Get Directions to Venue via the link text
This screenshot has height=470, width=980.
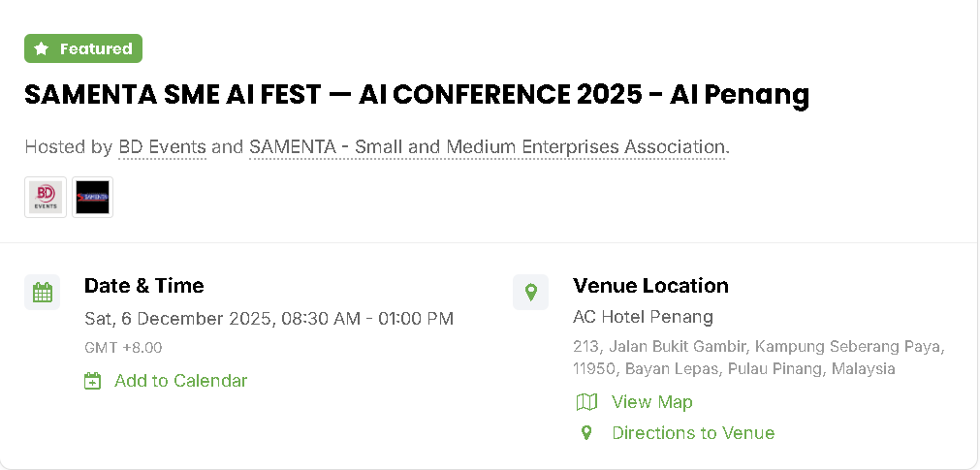click(693, 433)
